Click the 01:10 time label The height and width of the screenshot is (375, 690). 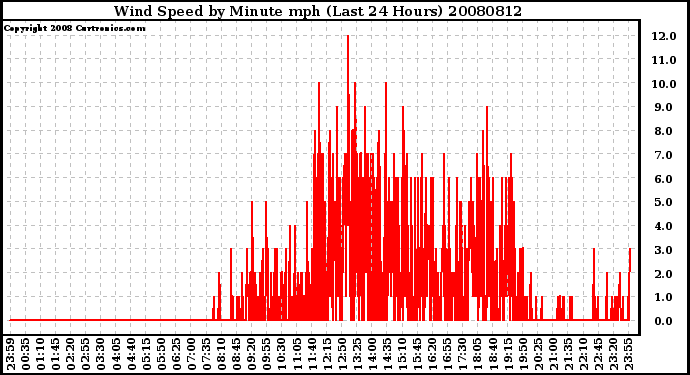coord(40,355)
